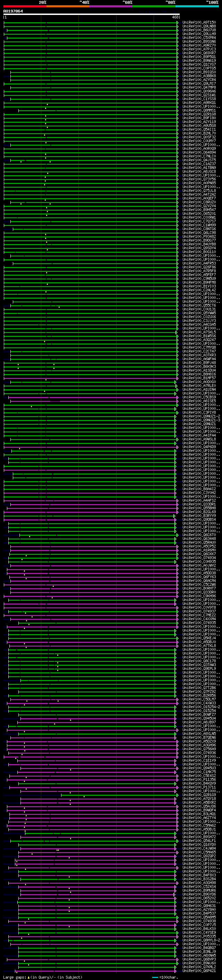Screen dimensions: 222x980
Task: Select the UniRef100_C5XPR4 label
Action: pos(199,38)
